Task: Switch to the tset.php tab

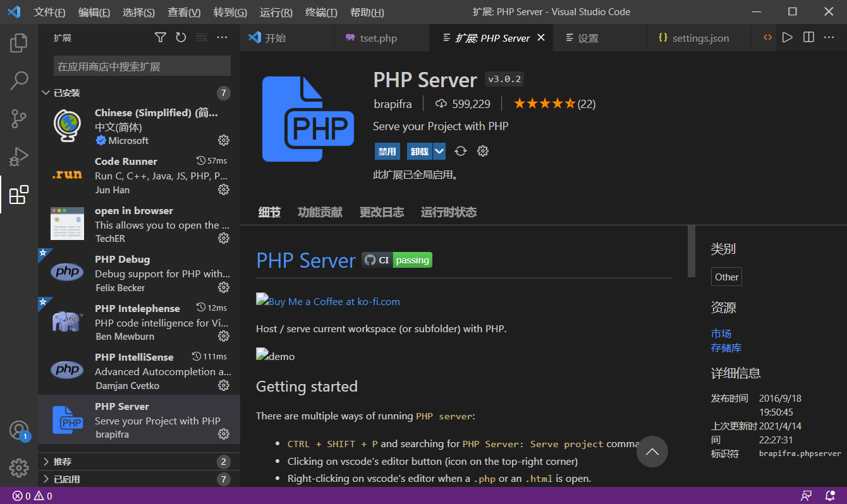Action: (382, 38)
